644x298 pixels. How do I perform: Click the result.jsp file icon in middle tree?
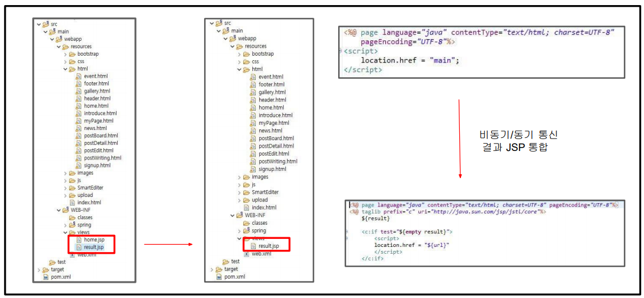coord(254,246)
